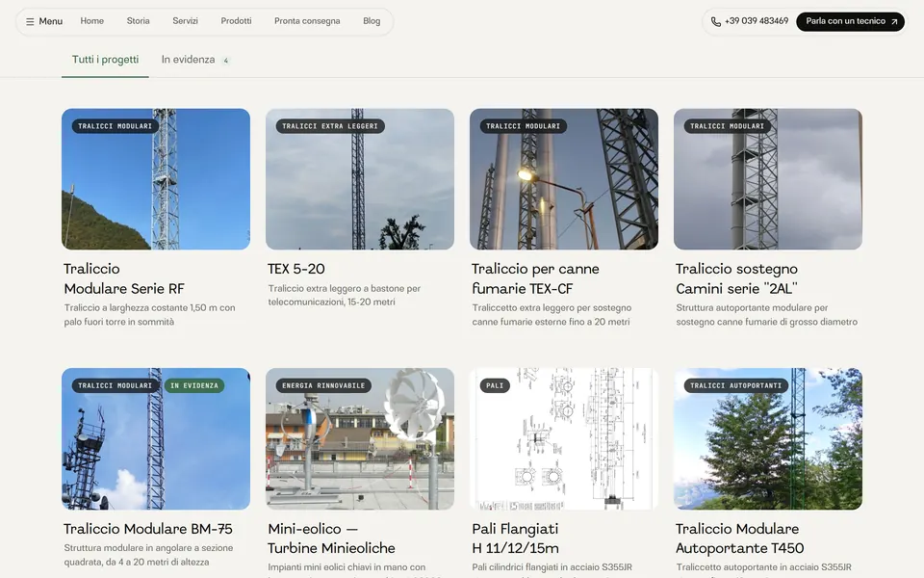Viewport: 924px width, 578px height.
Task: Click the Tralicci Modulari tag on Serie RF
Action: (115, 126)
